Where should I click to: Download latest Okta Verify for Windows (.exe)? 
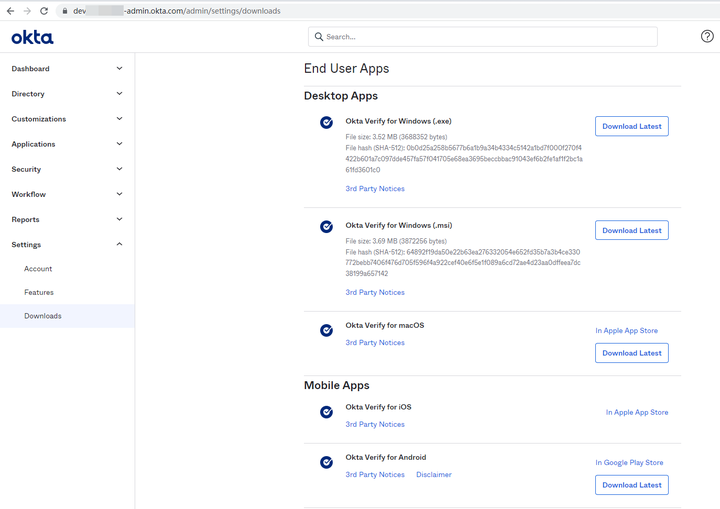(x=631, y=126)
